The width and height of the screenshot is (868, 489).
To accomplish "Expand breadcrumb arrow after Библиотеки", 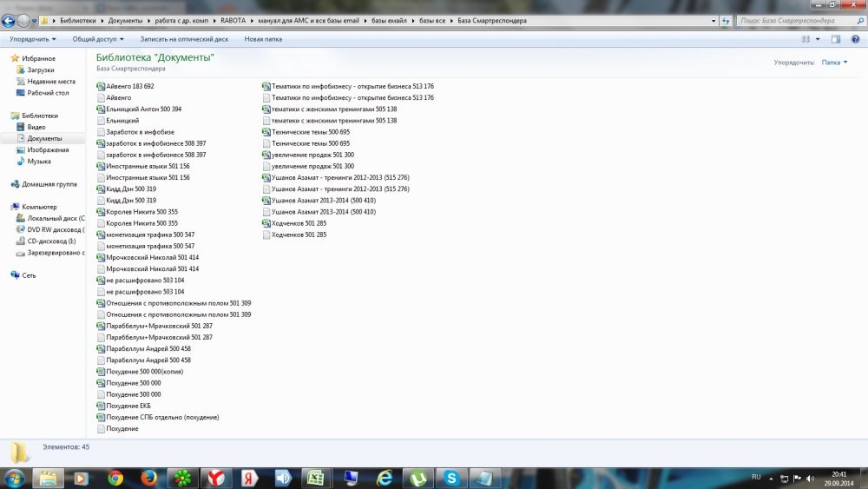I will pos(102,21).
